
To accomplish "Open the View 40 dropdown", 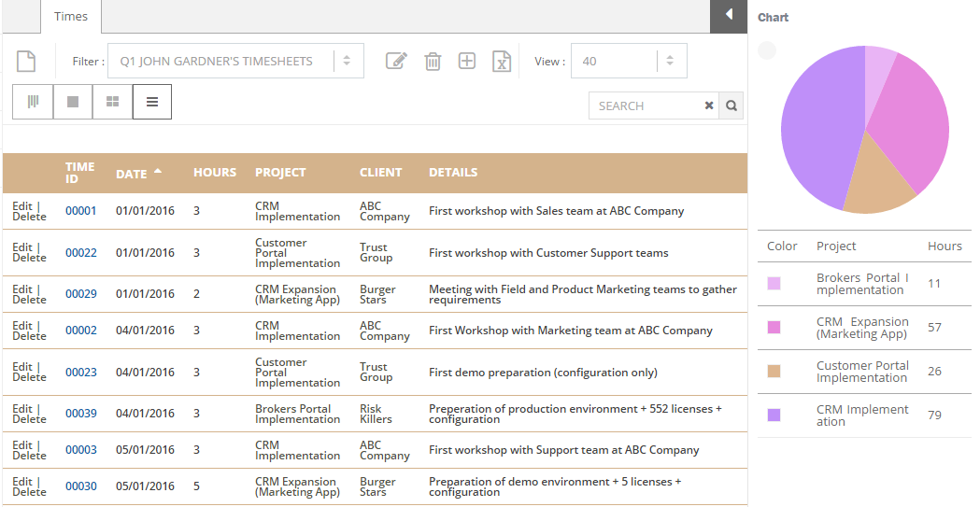I will pyautogui.click(x=629, y=61).
